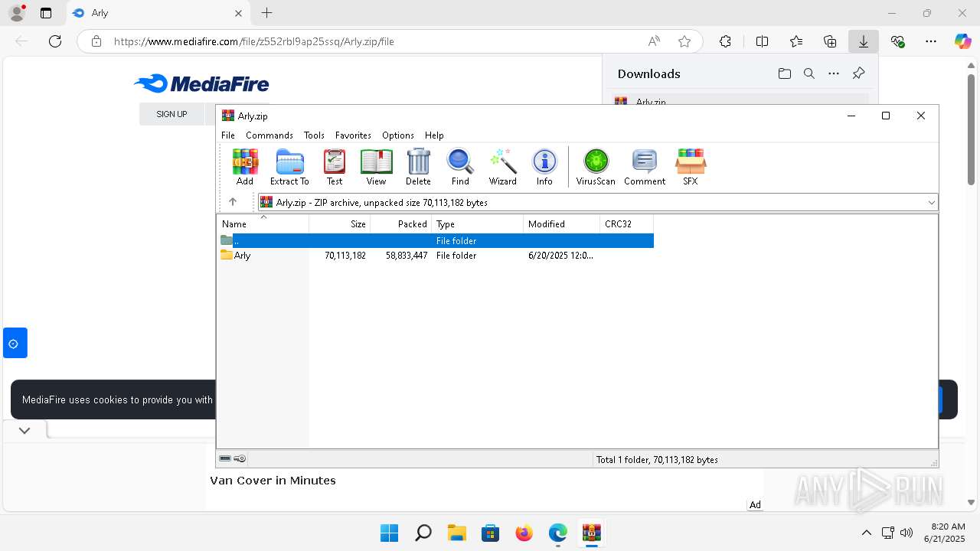This screenshot has height=551, width=980.
Task: Open Read aloud icon in address bar
Action: (x=654, y=41)
